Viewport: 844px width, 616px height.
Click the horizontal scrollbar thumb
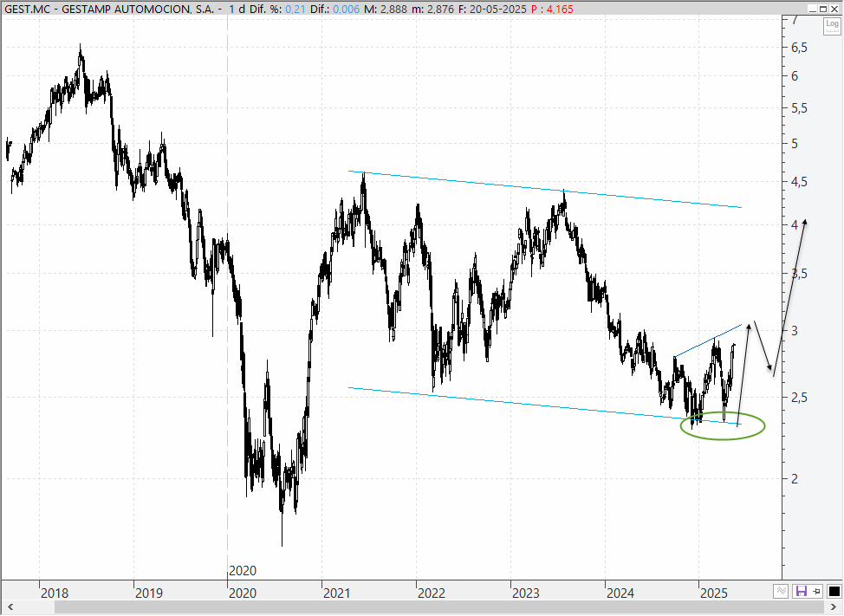(439, 607)
